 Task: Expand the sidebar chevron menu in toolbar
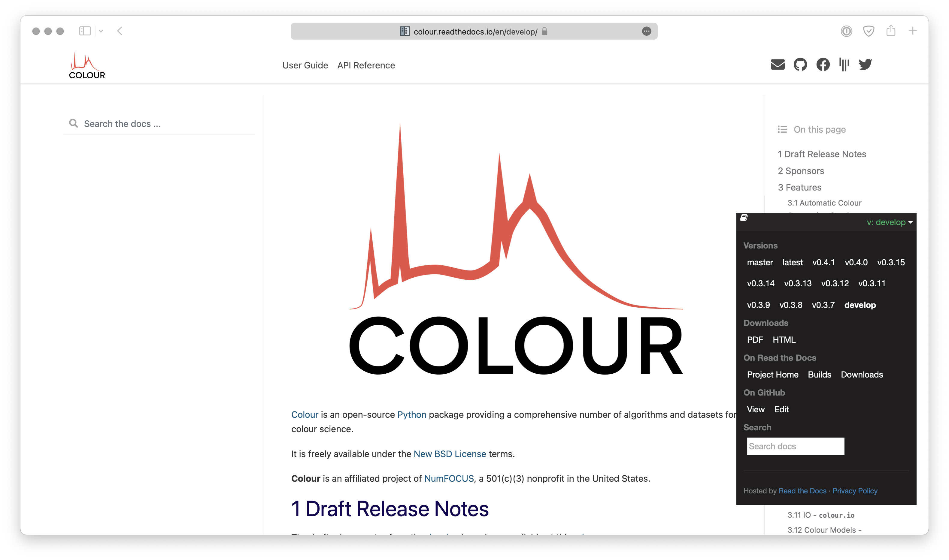pos(101,31)
